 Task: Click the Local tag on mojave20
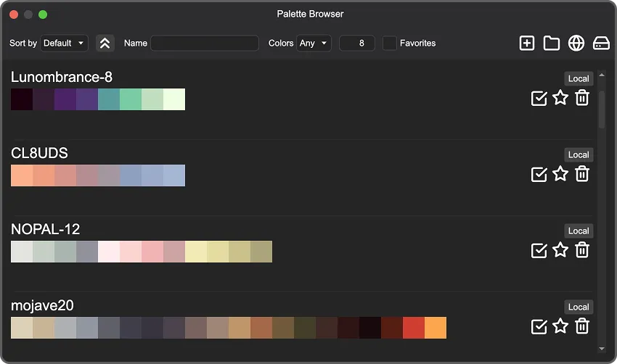pyautogui.click(x=579, y=307)
